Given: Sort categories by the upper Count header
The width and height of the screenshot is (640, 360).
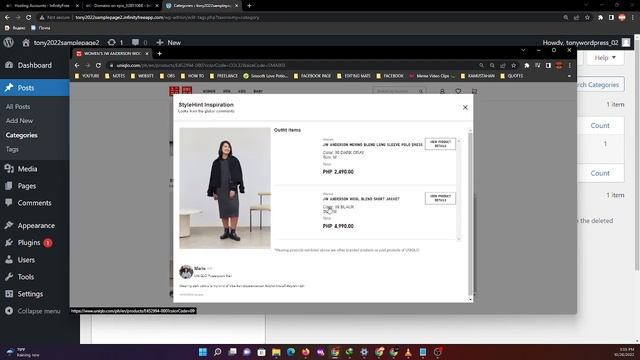Looking at the screenshot, I should point(600,126).
